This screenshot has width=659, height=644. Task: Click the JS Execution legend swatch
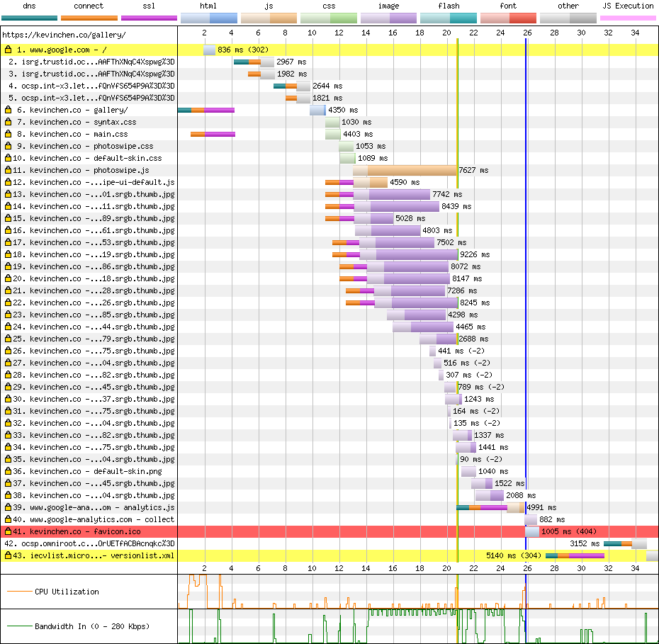[628, 18]
